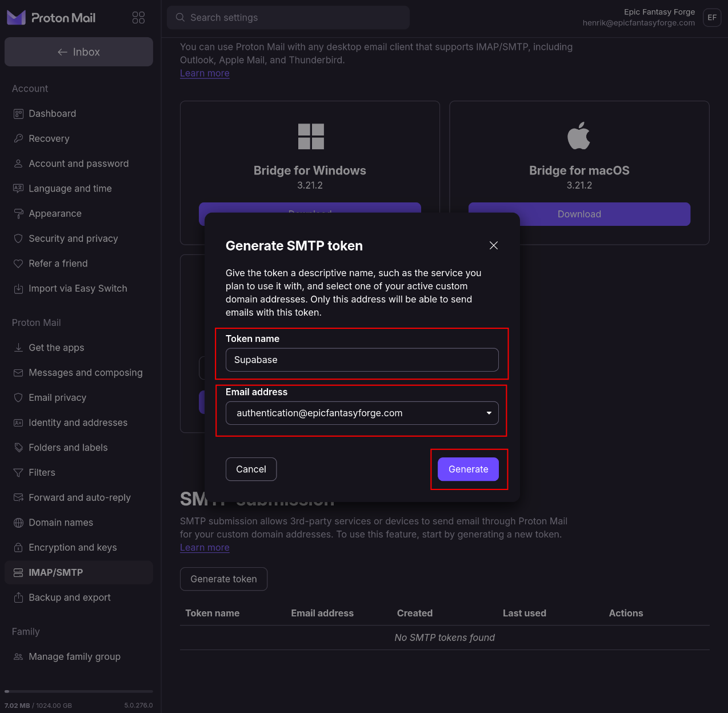Screen dimensions: 728x713
Task: Click the Recovery key icon in sidebar
Action: 18,138
